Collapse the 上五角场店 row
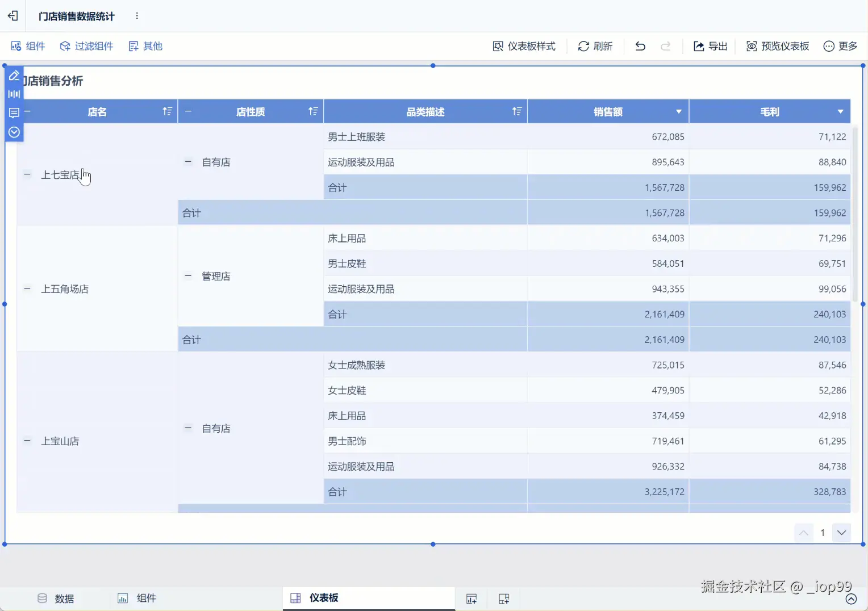868x611 pixels. tap(27, 288)
